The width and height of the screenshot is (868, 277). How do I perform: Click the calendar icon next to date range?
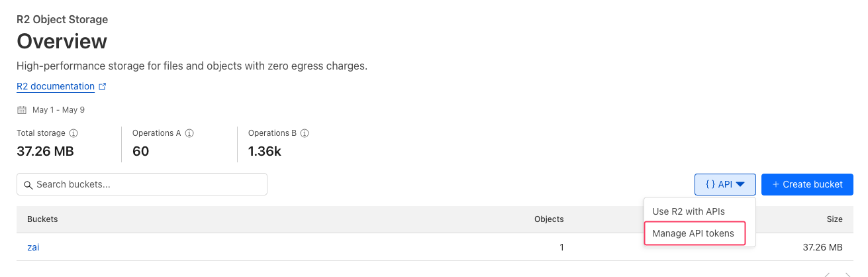tap(22, 110)
